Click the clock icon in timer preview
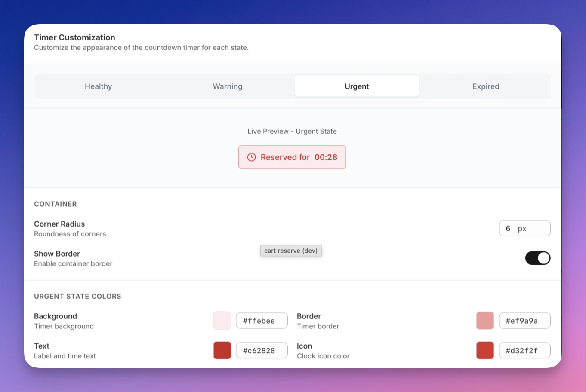Screen dimensions: 586x392 coord(251,157)
